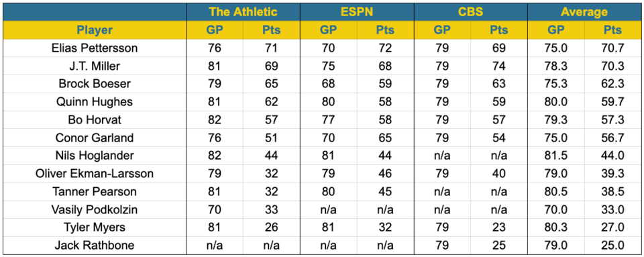This screenshot has height=257, width=644.
Task: Select the ESPN header cell
Action: coord(357,12)
